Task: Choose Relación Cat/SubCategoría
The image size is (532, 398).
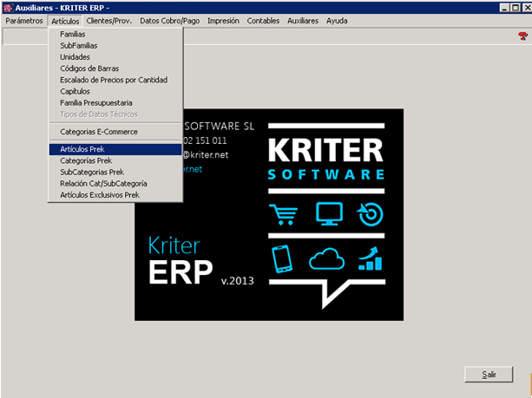Action: tap(115, 184)
